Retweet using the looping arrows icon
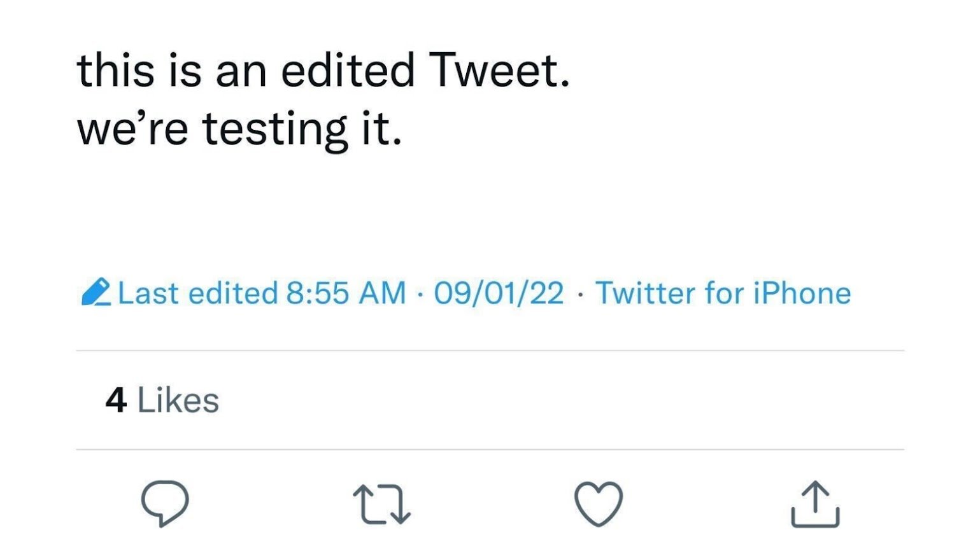 point(382,505)
